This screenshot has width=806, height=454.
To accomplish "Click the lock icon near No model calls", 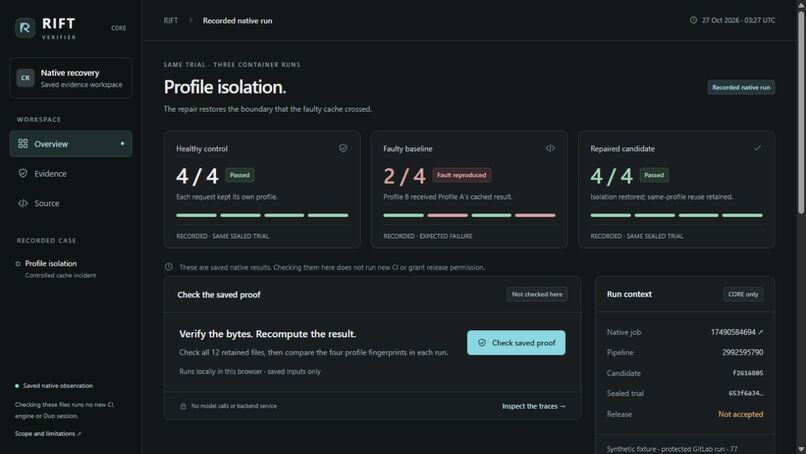I will (183, 406).
